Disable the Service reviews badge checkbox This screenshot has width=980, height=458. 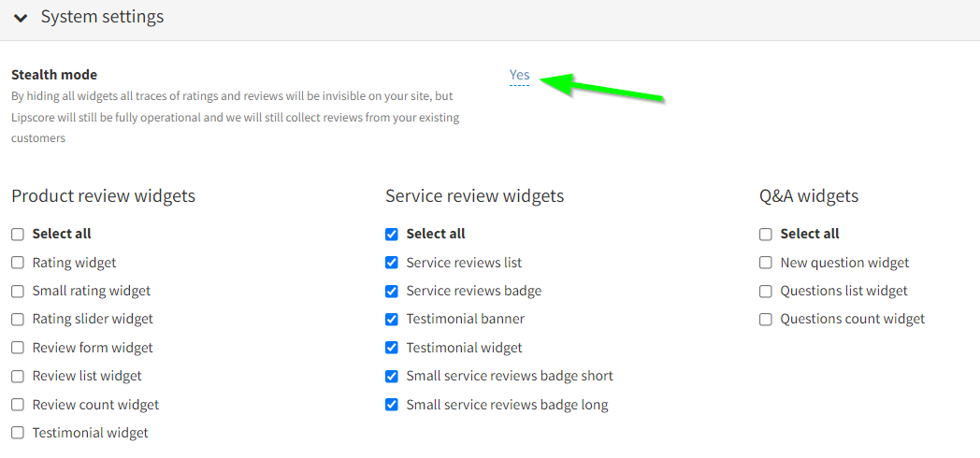392,291
